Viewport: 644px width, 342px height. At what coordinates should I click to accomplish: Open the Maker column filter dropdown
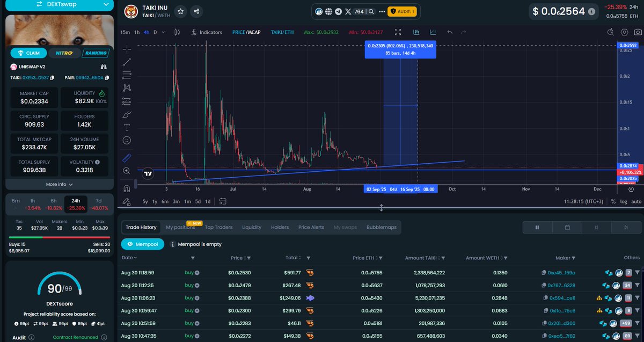point(574,258)
